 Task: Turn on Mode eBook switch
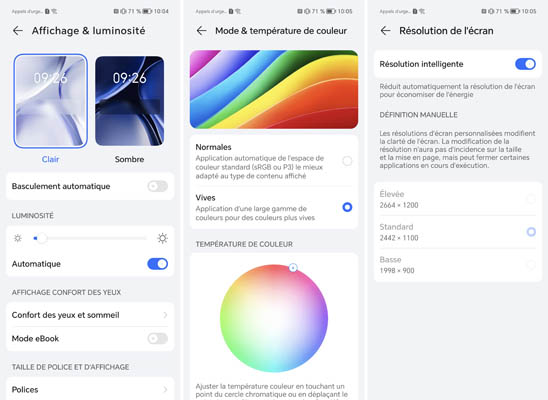pyautogui.click(x=158, y=339)
